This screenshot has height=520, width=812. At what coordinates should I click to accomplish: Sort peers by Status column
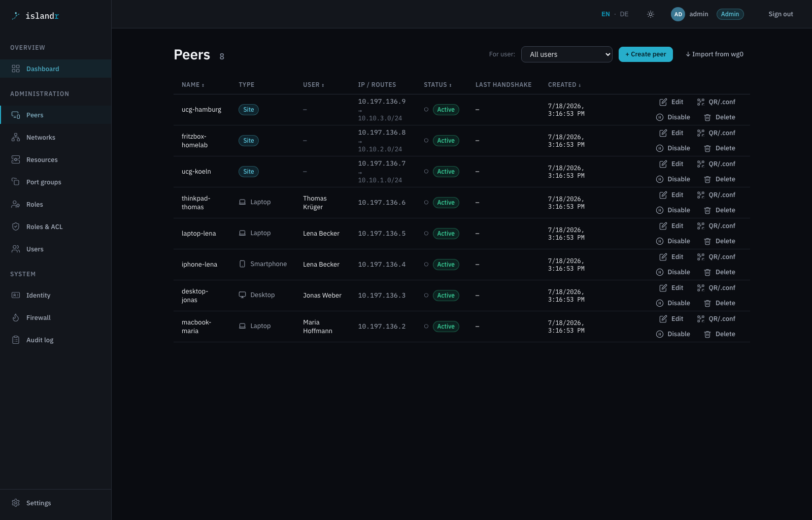point(437,85)
